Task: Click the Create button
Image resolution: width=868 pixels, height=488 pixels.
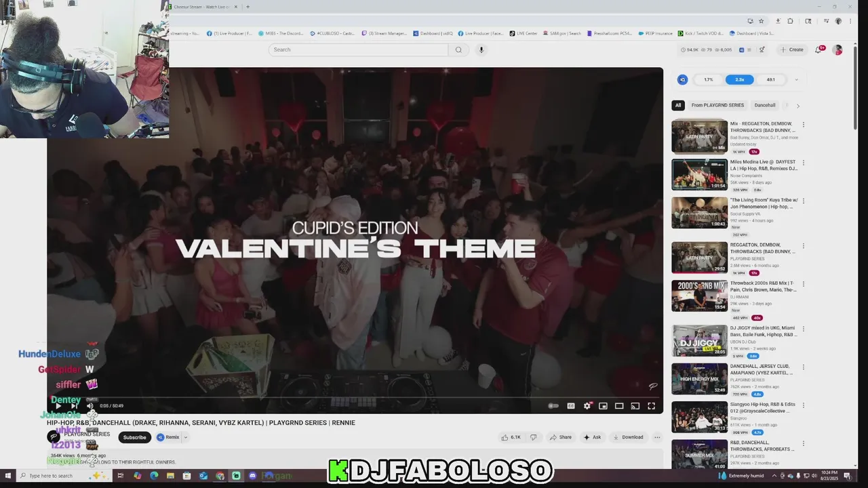Action: 792,49
